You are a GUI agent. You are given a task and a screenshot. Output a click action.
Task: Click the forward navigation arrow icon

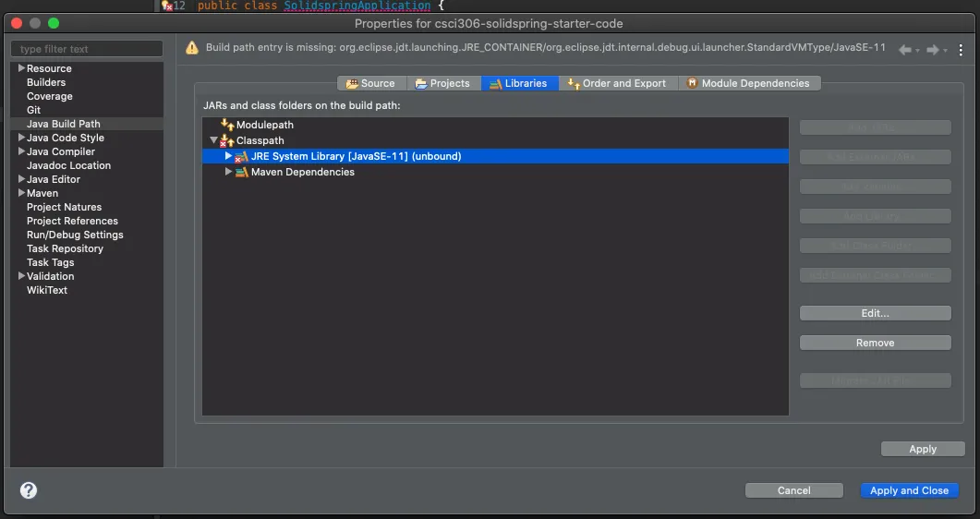pos(933,50)
